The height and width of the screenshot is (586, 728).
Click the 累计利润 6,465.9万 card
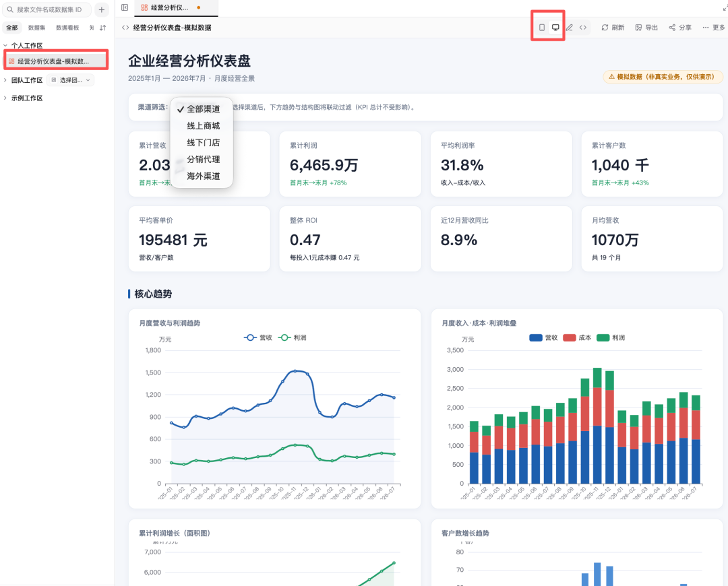[350, 164]
